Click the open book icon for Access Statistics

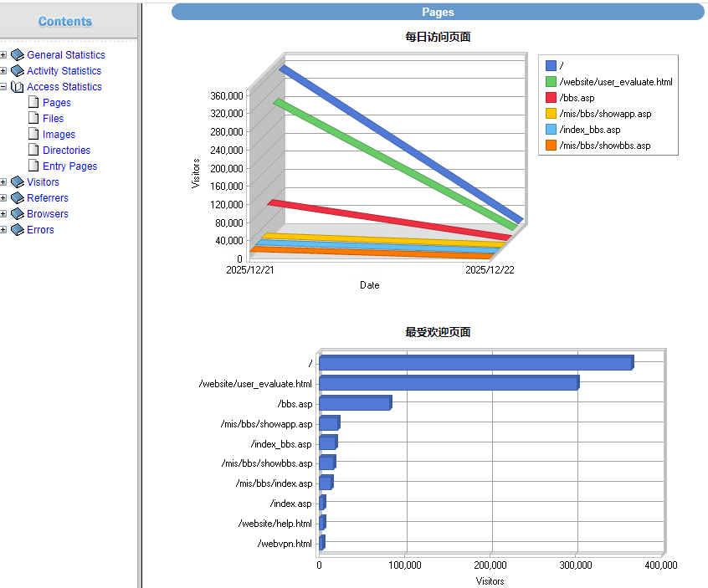(18, 87)
